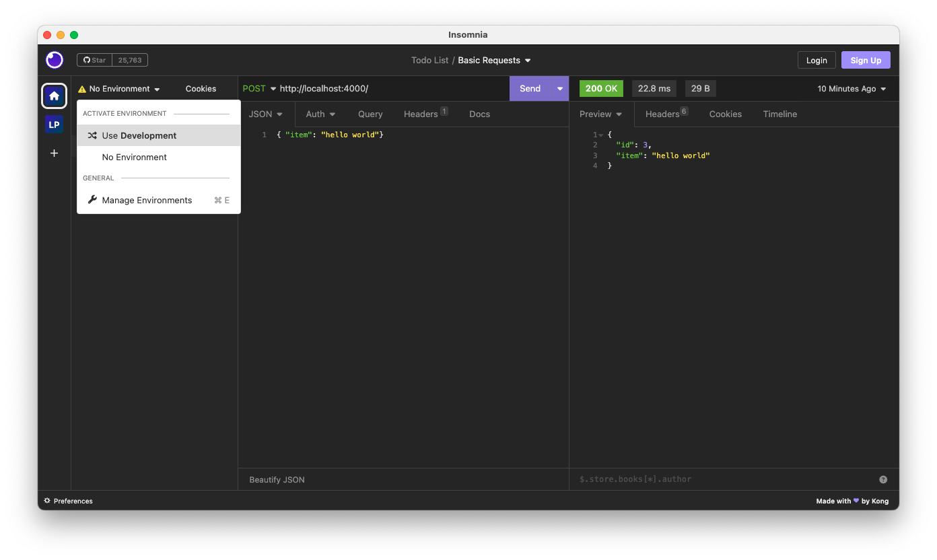Expand the Preview mode dropdown
This screenshot has height=560, width=937.
click(600, 114)
